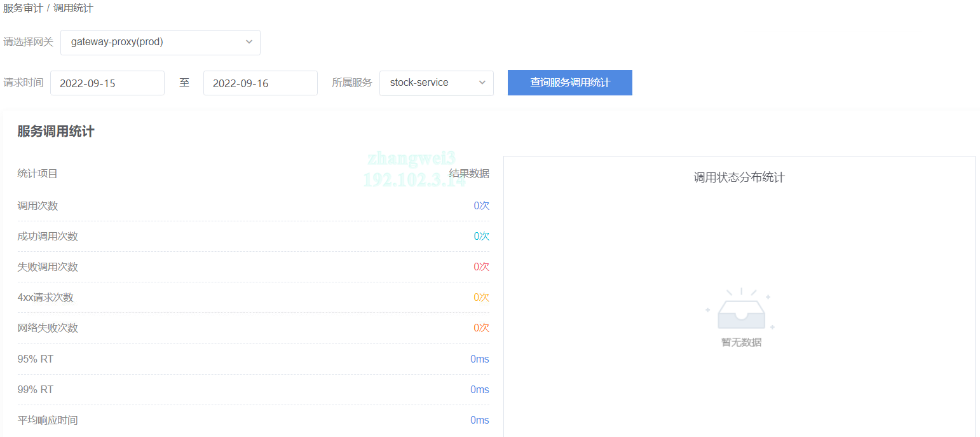Image resolution: width=980 pixels, height=437 pixels.
Task: Click the cyan 0次 value for 成功调用次数
Action: click(x=481, y=236)
